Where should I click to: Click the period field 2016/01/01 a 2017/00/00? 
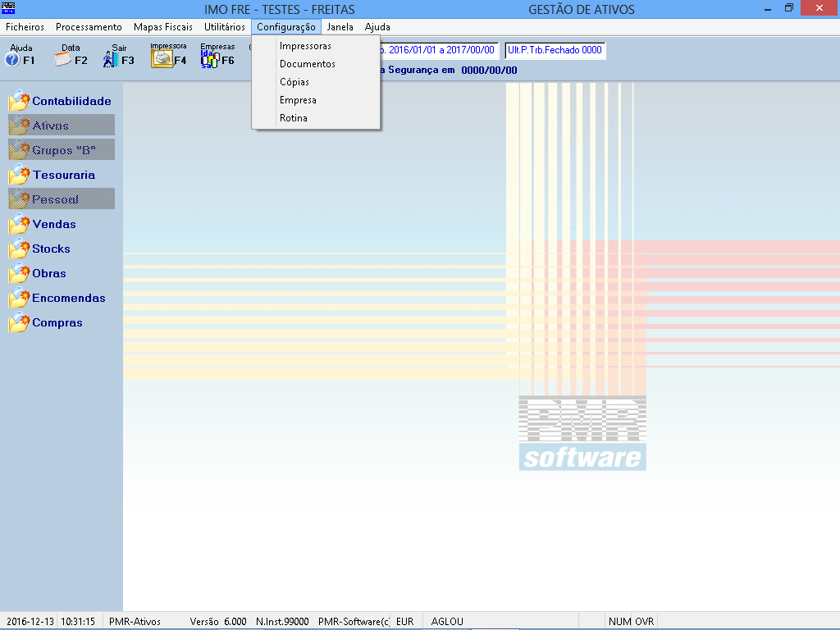click(x=439, y=50)
